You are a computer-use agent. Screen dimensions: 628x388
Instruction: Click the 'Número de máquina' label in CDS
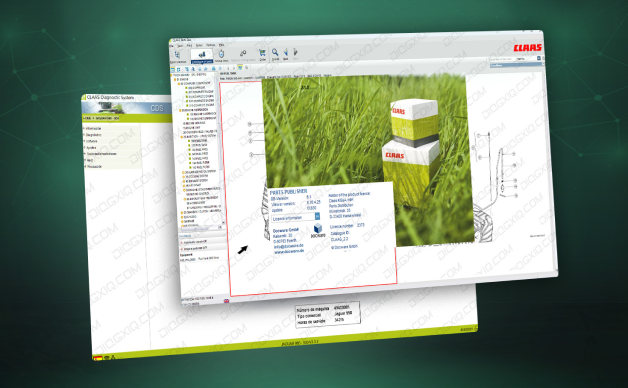pyautogui.click(x=314, y=309)
